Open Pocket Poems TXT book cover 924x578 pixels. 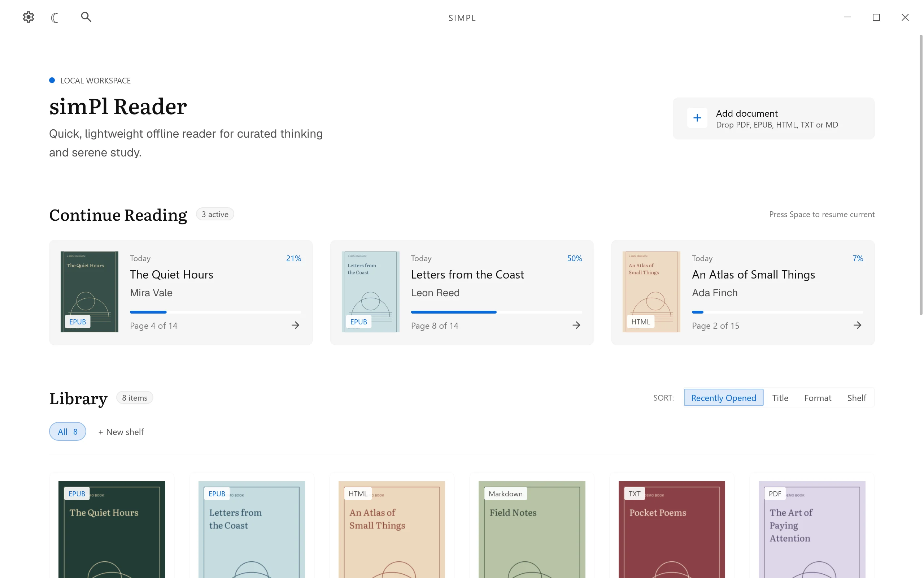click(672, 530)
